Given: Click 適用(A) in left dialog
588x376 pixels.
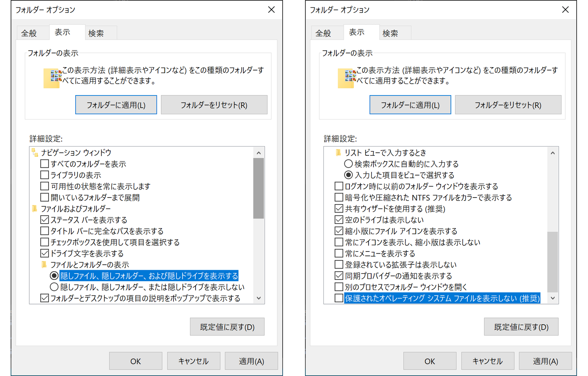Looking at the screenshot, I should [x=251, y=361].
